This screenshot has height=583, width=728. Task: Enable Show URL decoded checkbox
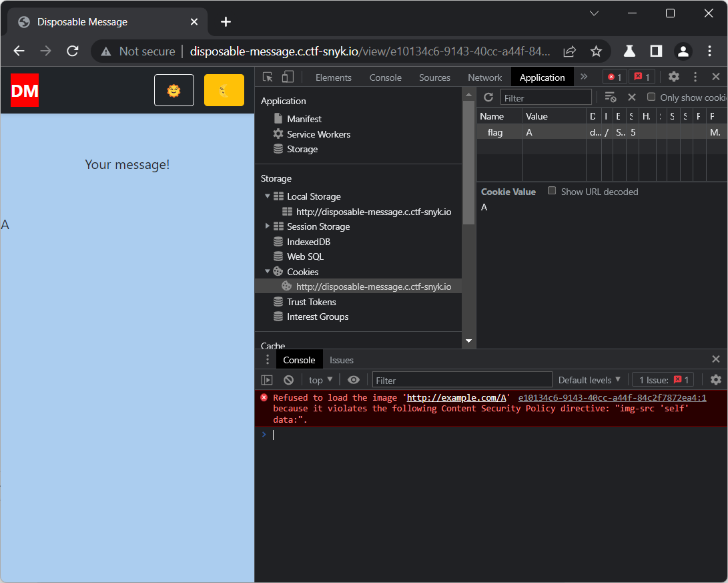point(552,190)
